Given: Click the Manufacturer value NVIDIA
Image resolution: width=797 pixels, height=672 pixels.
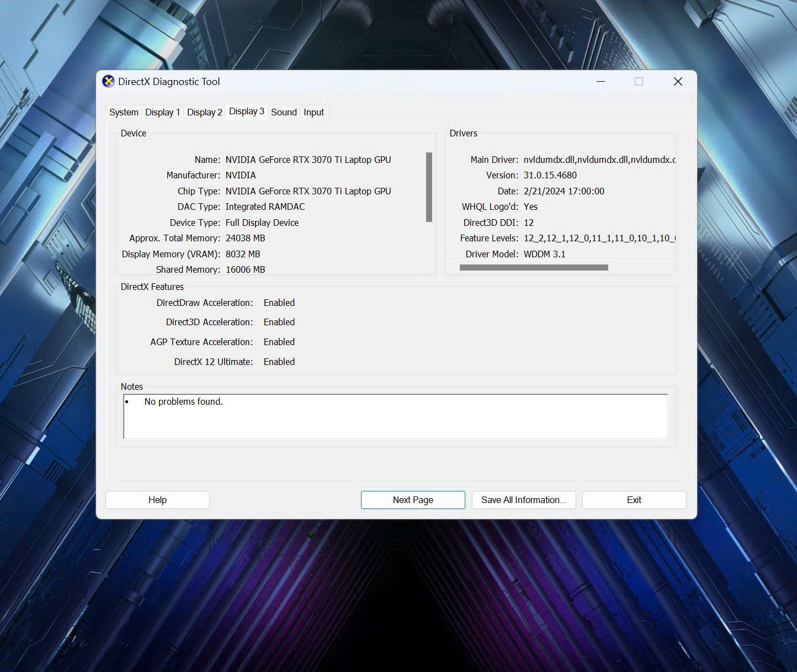Looking at the screenshot, I should coord(241,175).
